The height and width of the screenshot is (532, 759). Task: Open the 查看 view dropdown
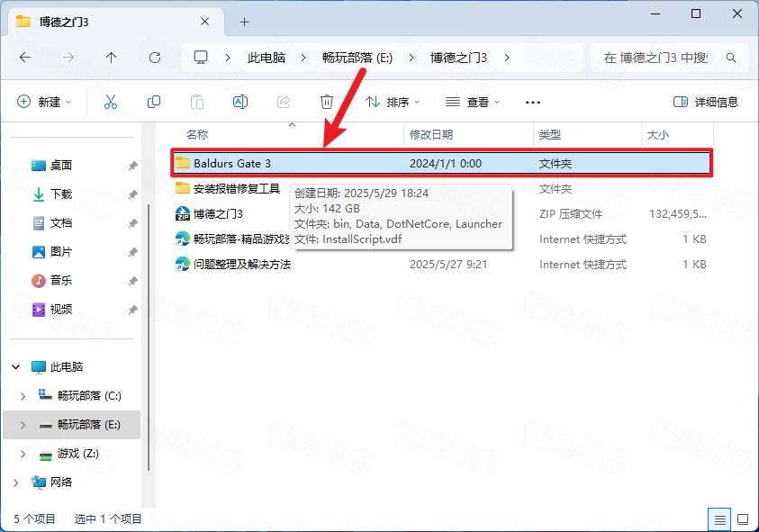pos(473,102)
